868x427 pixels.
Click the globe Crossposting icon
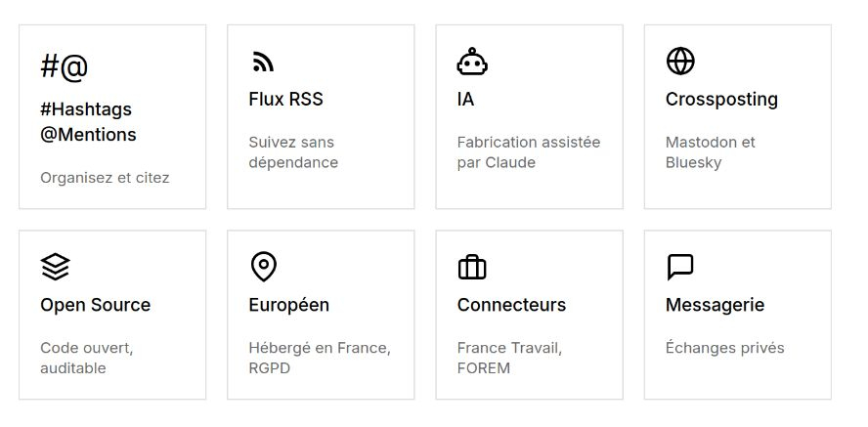coord(680,62)
